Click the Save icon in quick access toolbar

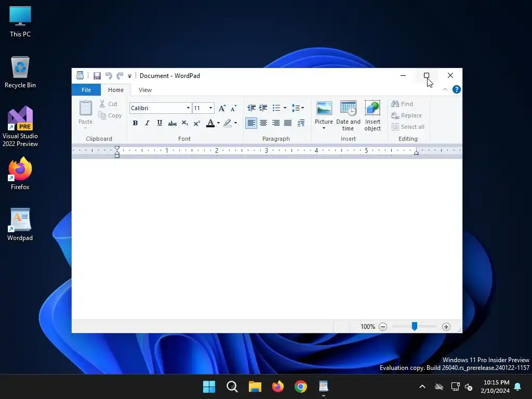(97, 76)
